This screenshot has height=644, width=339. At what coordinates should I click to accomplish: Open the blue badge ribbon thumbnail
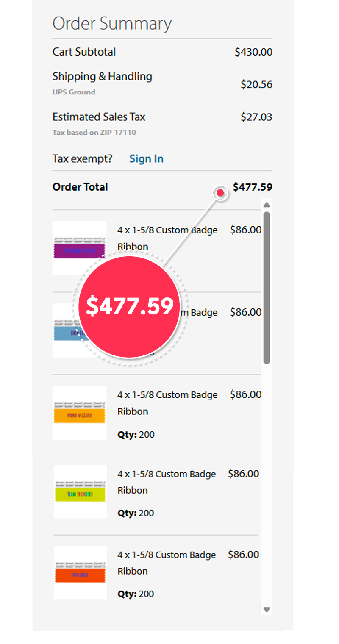tap(68, 330)
